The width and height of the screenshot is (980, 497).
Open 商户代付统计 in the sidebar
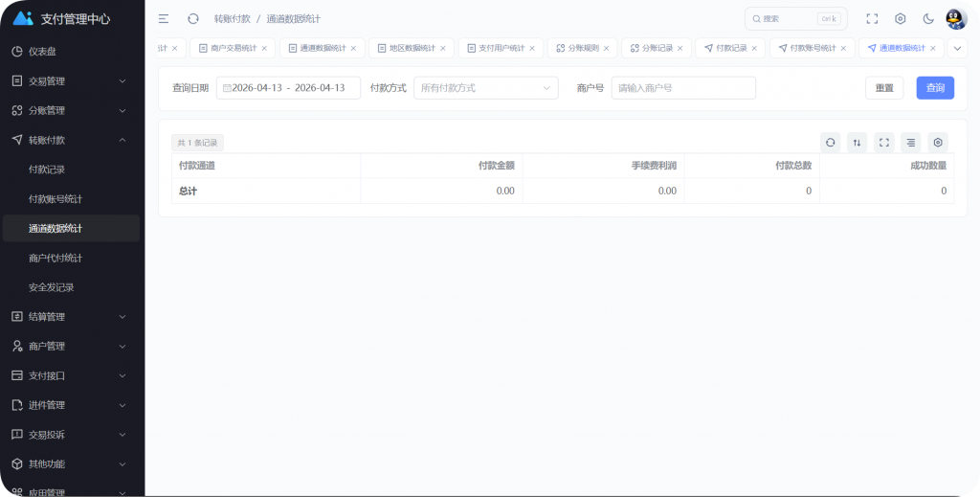[71, 259]
